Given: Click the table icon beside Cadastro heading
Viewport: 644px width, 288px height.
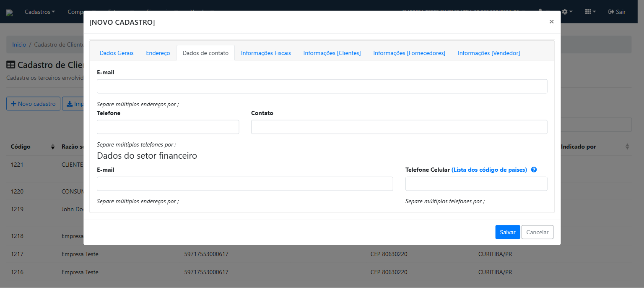Looking at the screenshot, I should (x=11, y=65).
